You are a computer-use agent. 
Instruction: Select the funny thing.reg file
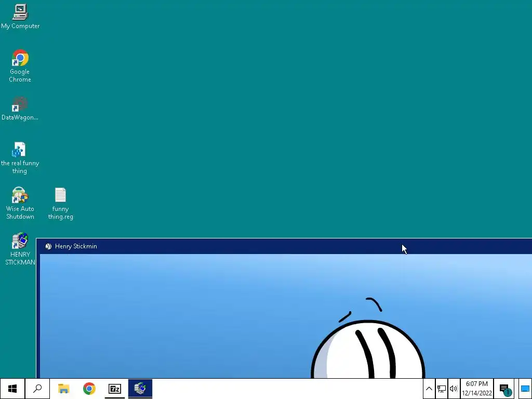point(60,204)
